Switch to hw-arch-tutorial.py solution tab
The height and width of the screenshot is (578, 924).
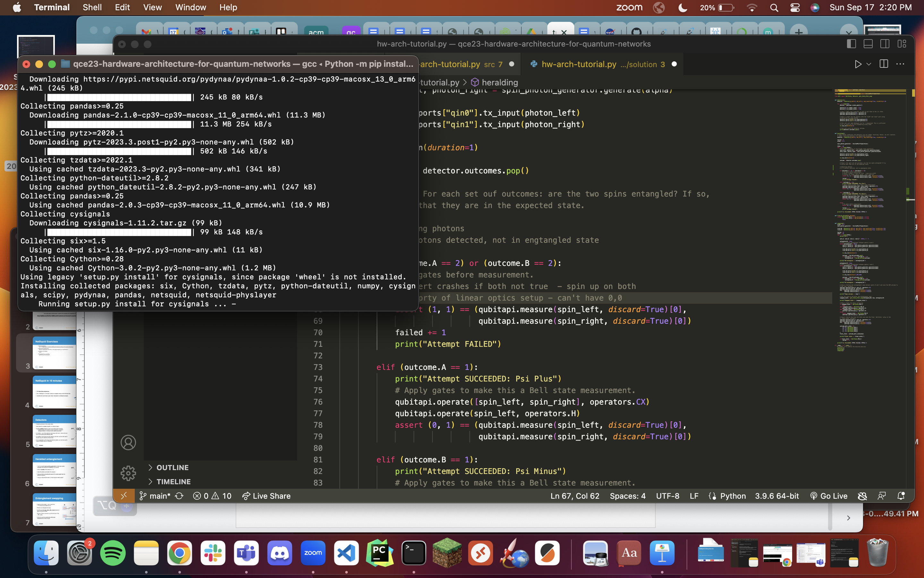[603, 64]
